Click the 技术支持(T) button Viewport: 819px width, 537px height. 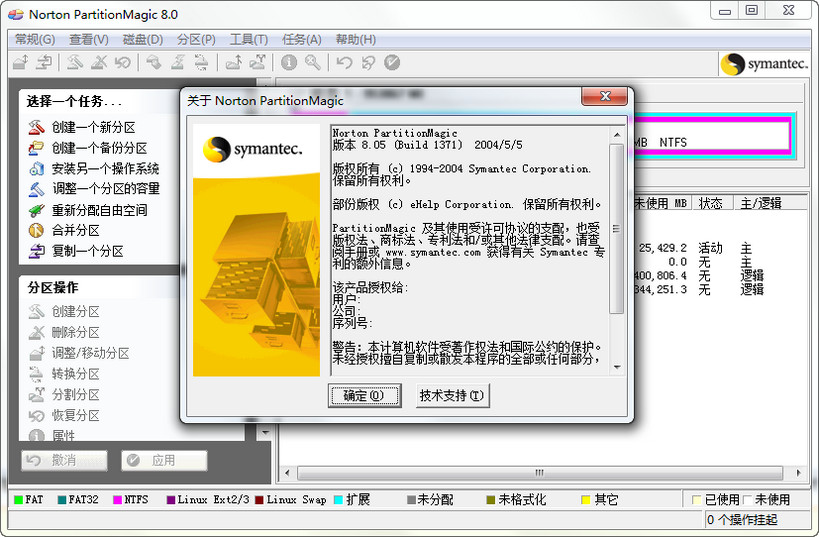point(452,395)
